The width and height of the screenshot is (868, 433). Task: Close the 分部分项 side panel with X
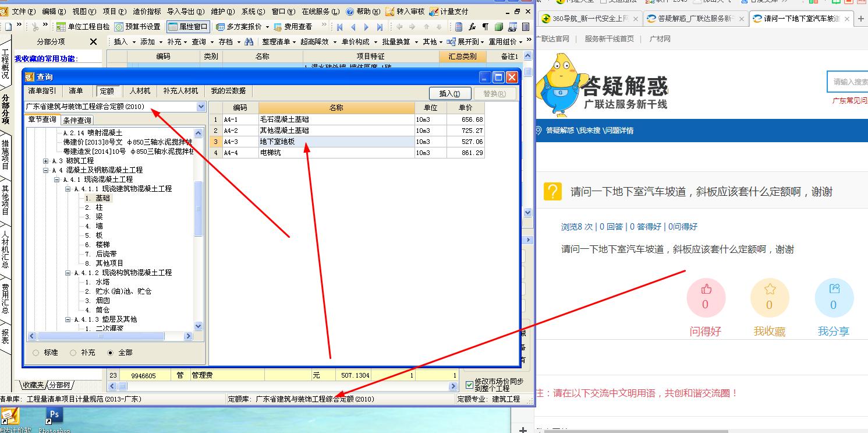tap(93, 42)
